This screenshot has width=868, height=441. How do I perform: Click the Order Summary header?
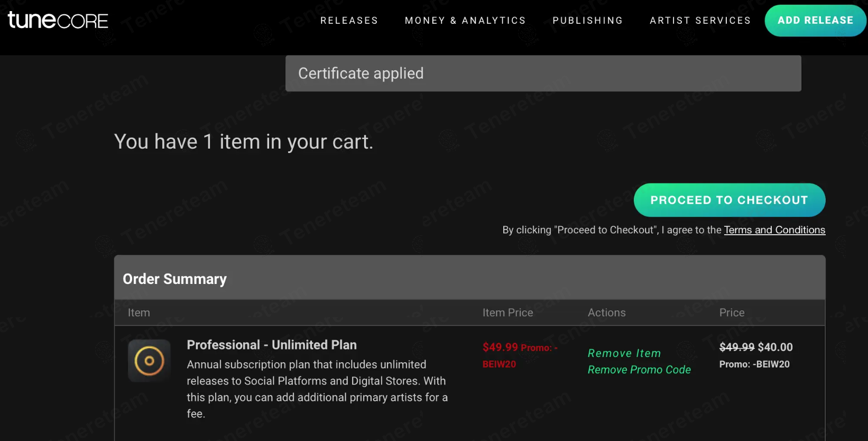coord(174,279)
